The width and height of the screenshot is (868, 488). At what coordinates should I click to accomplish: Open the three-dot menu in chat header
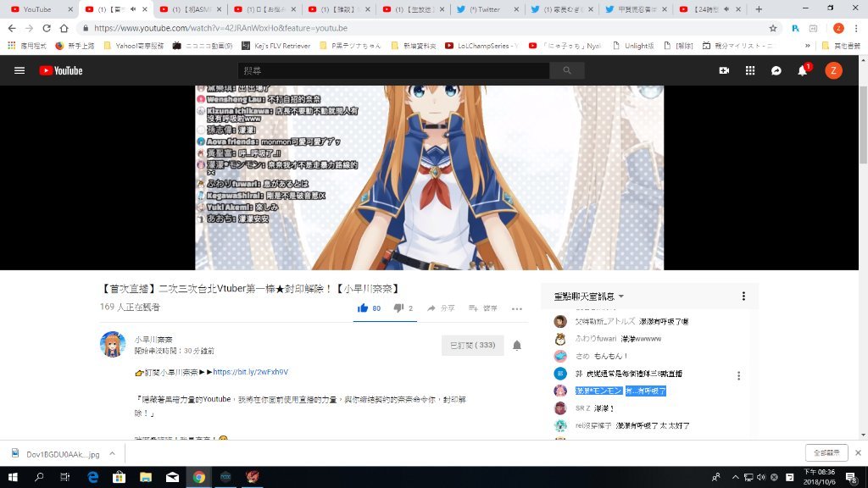743,297
